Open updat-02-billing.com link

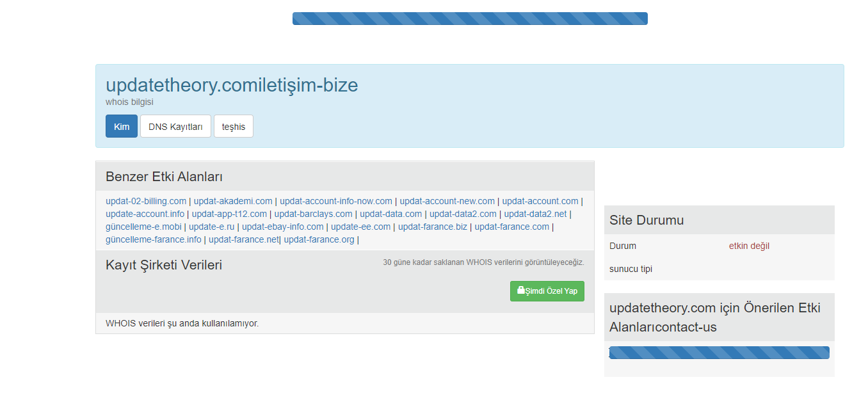point(146,201)
